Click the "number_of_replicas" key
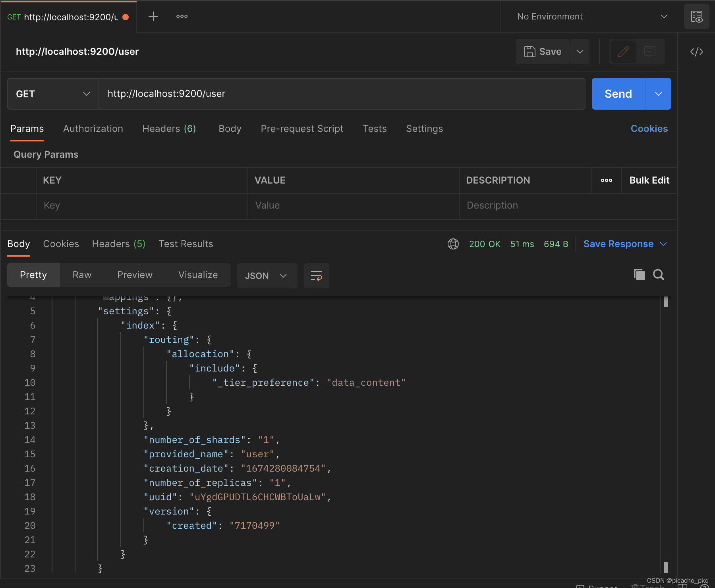 point(200,483)
